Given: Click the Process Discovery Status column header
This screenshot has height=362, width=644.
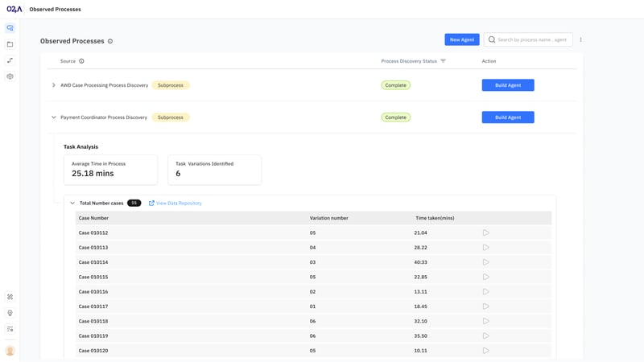Looking at the screenshot, I should 409,61.
